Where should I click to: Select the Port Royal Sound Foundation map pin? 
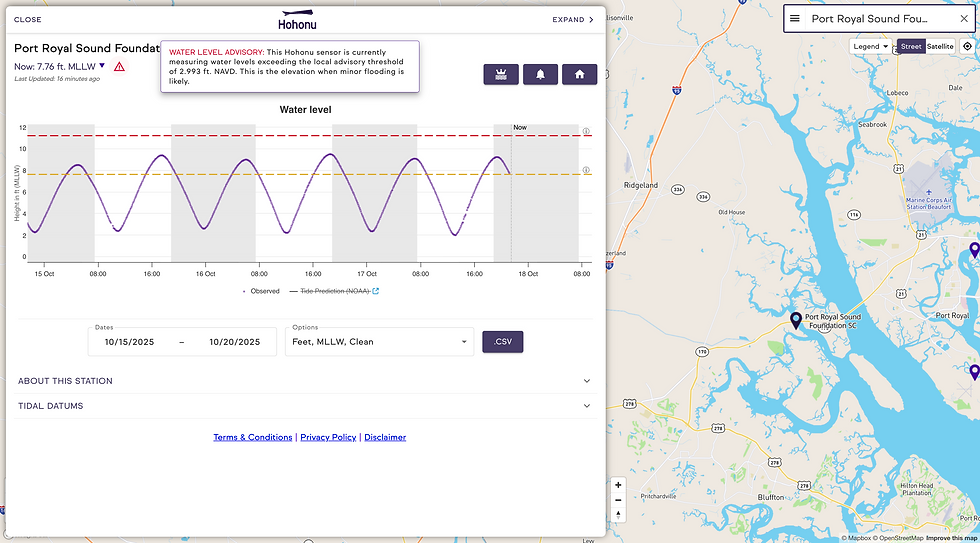pos(796,321)
